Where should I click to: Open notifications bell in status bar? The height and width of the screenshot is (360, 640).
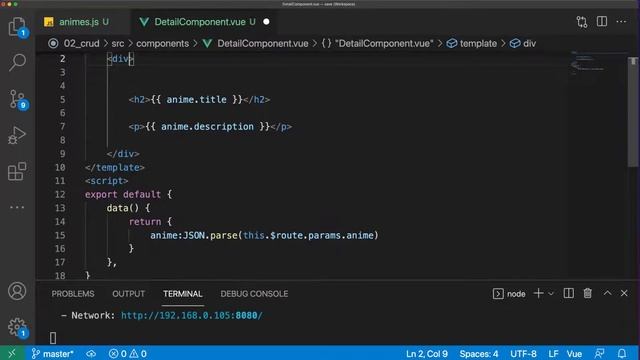coord(622,353)
